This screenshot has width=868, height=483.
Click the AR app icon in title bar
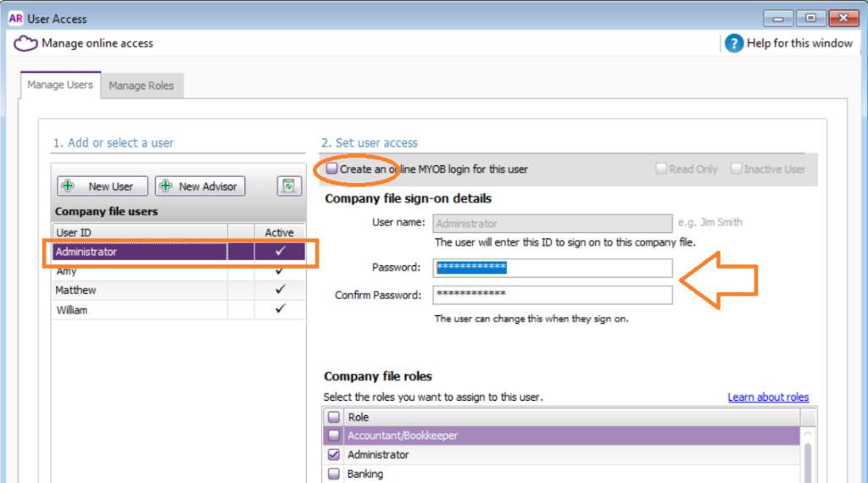click(x=15, y=18)
